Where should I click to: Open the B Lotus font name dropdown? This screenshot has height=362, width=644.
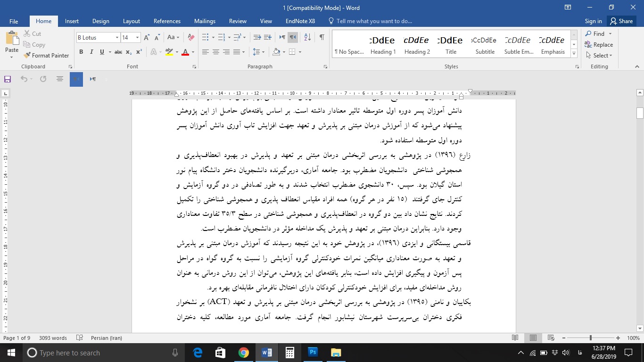click(x=117, y=38)
